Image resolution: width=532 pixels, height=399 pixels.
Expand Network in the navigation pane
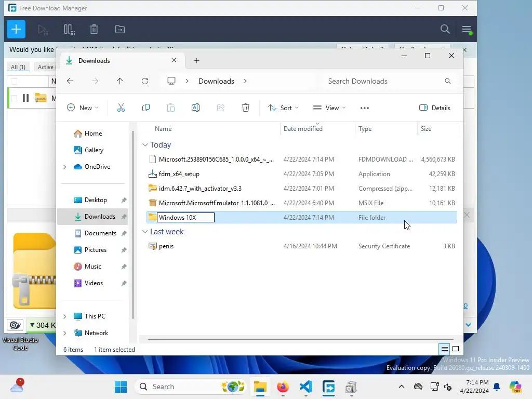(65, 333)
